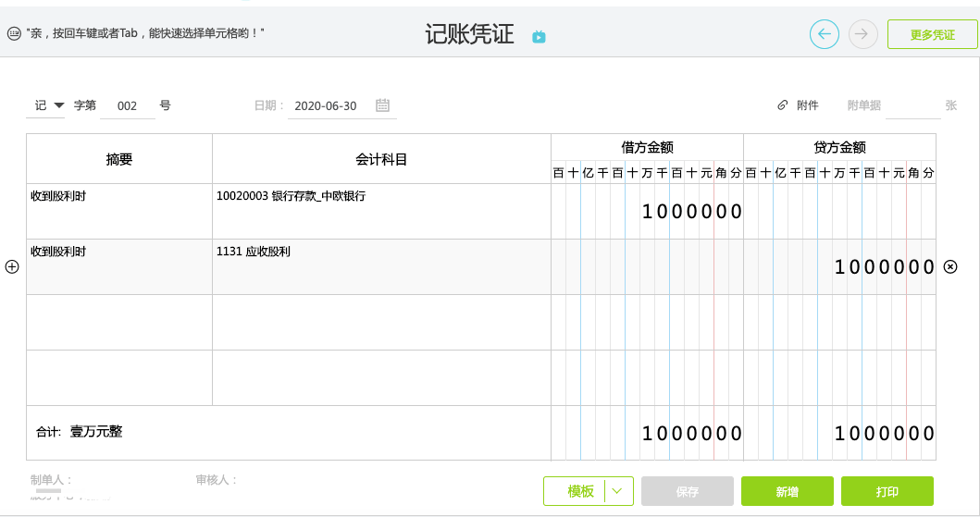Delete the 应收股利 row with x icon
This screenshot has width=980, height=517.
(x=950, y=266)
